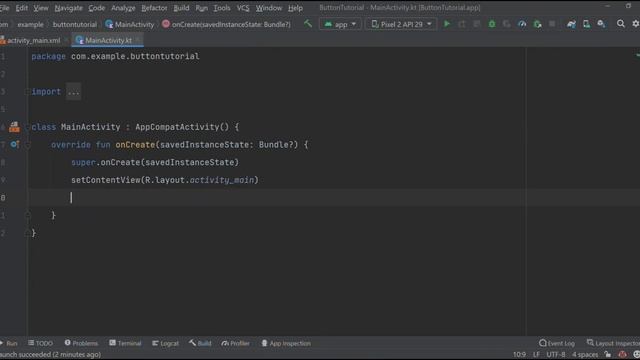Click the Apply Changes and Restart icon
Viewport: 640px width, 360px height.
point(462,24)
